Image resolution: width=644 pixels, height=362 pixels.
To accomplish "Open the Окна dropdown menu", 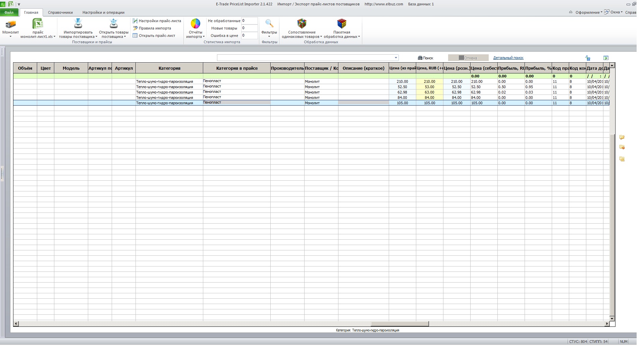I will click(x=613, y=12).
